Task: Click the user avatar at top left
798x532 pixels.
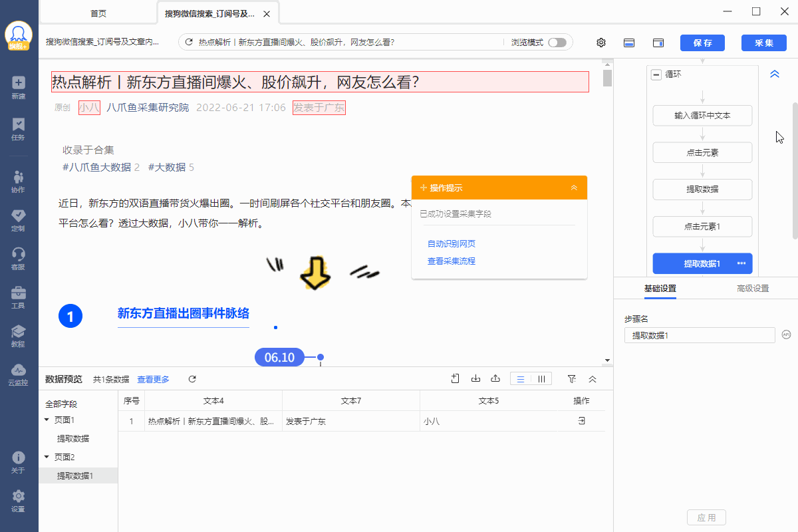Action: (x=19, y=36)
